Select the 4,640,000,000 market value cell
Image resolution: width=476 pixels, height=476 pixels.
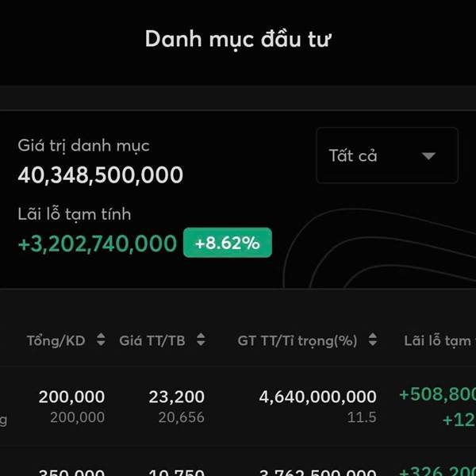coord(317,397)
